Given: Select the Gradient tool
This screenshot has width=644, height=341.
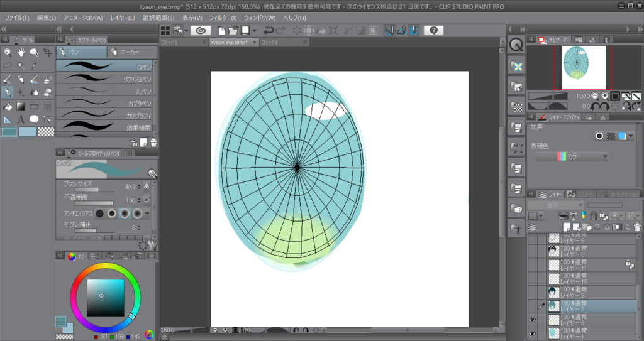Looking at the screenshot, I should 21,107.
